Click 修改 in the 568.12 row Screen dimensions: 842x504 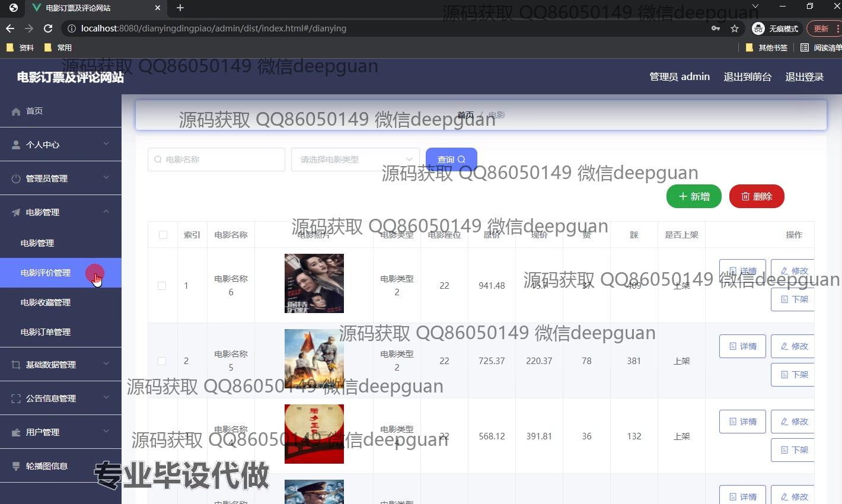click(793, 422)
